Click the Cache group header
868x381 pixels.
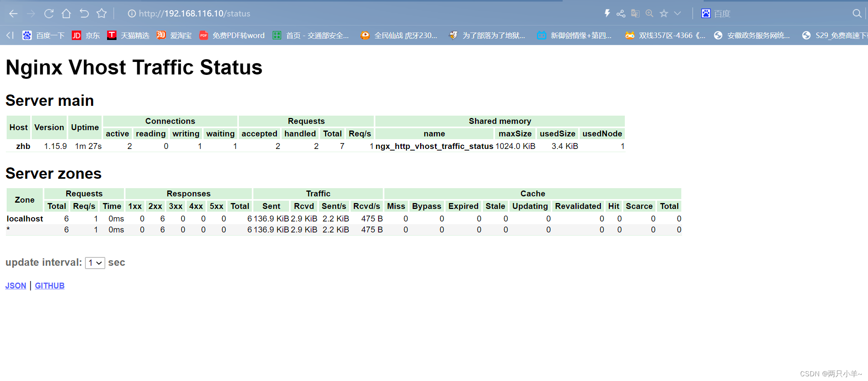(533, 194)
